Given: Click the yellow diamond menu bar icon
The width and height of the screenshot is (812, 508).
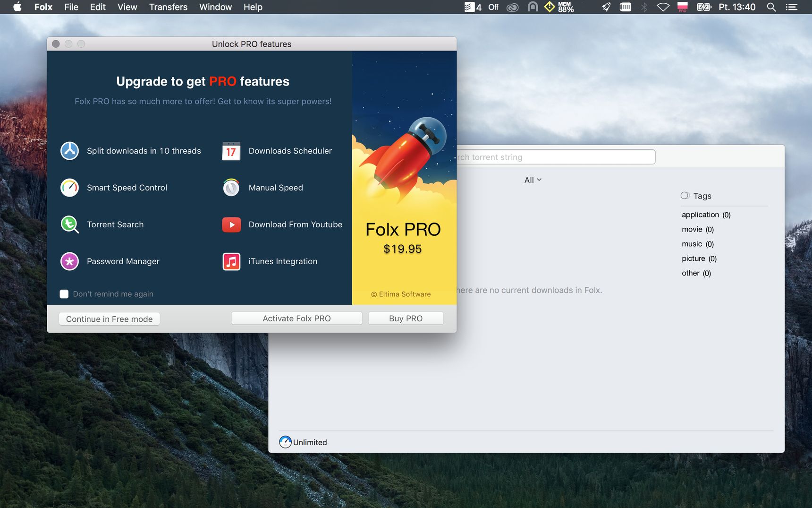Looking at the screenshot, I should pyautogui.click(x=550, y=7).
